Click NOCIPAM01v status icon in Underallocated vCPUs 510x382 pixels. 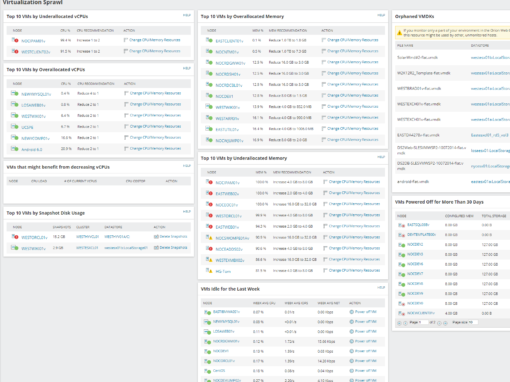[15, 40]
